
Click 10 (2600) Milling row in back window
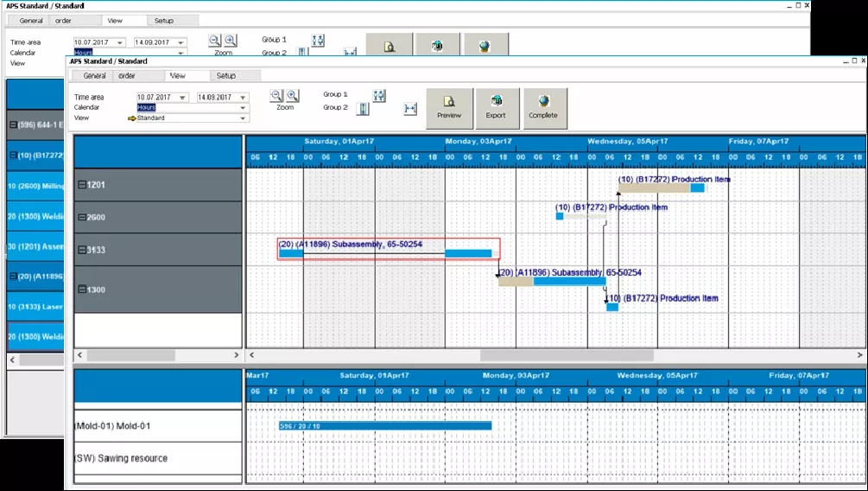coord(35,186)
